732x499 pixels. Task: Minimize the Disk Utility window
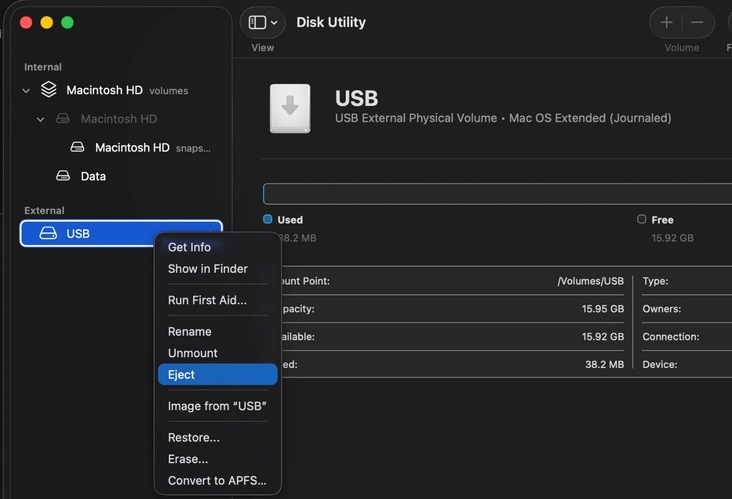click(x=47, y=22)
